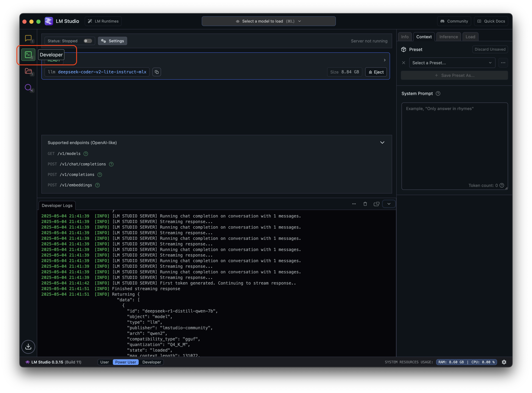Viewport: 532px width, 393px height.
Task: Collapse the Developer Logs panel chevron
Action: click(x=389, y=204)
